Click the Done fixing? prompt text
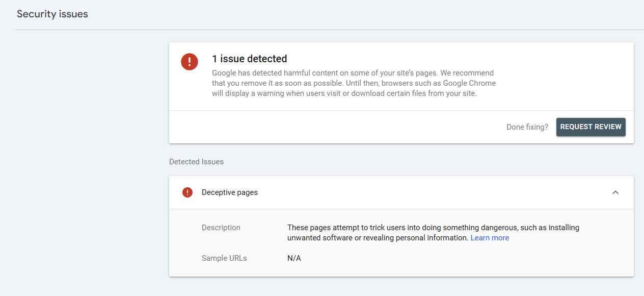The width and height of the screenshot is (644, 296). click(x=527, y=127)
